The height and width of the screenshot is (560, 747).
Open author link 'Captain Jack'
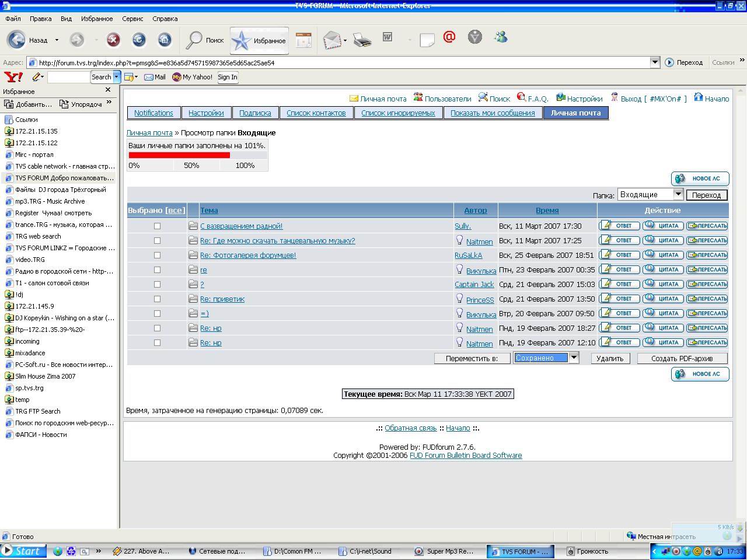click(x=474, y=284)
